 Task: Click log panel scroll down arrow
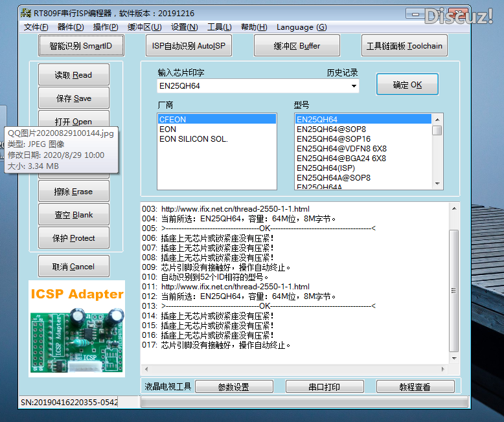point(454,358)
